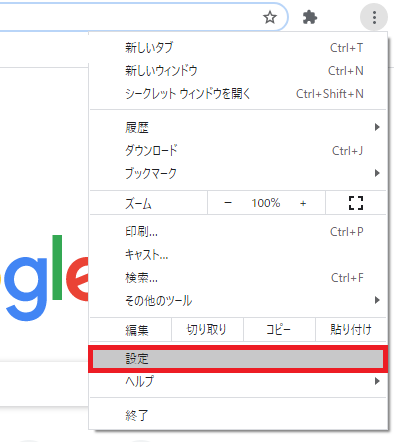394x442 pixels.
Task: Bookmark this page with the star icon
Action: click(x=270, y=17)
